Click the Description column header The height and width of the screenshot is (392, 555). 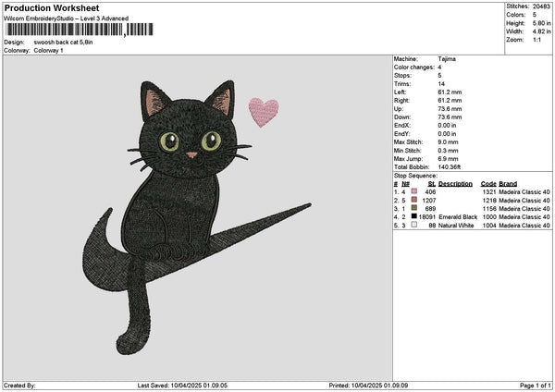point(455,184)
